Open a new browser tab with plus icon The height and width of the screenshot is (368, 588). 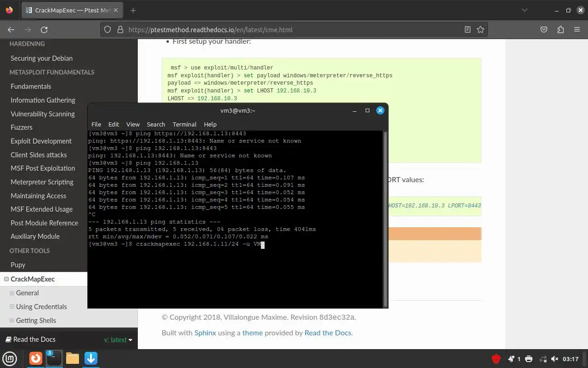click(133, 10)
